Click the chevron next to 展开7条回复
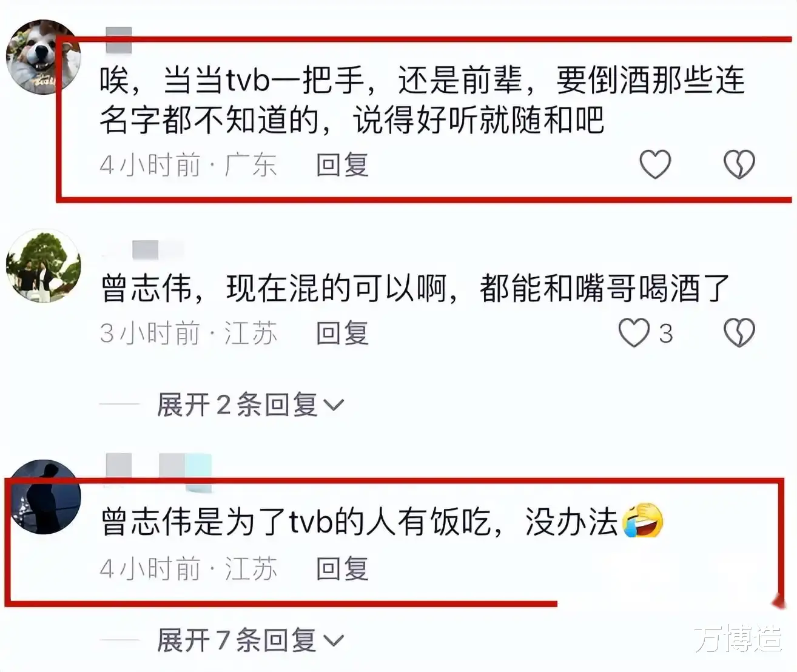797x672 pixels. [334, 640]
